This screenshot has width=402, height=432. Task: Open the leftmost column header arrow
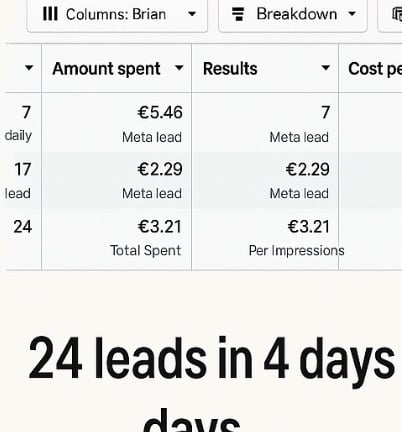pos(29,68)
